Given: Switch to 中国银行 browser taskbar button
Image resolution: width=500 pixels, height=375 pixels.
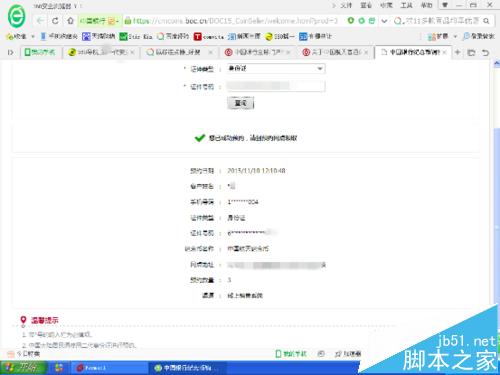Looking at the screenshot, I should 187,368.
